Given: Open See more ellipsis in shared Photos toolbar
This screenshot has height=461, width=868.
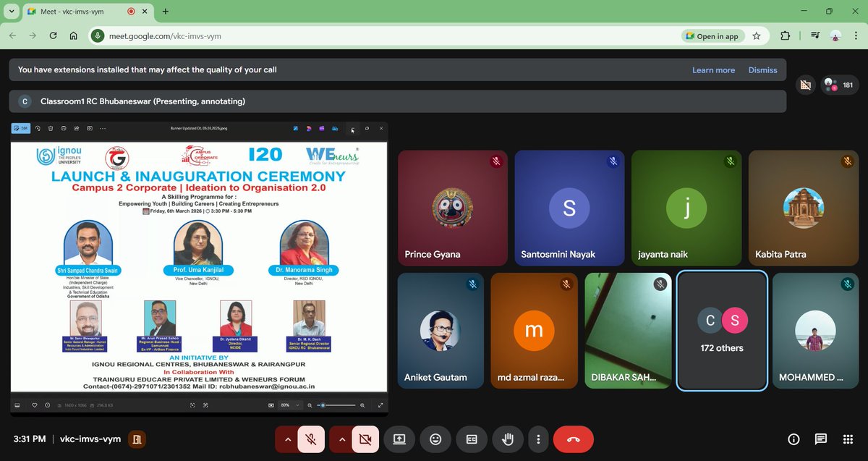Looking at the screenshot, I should click(103, 128).
